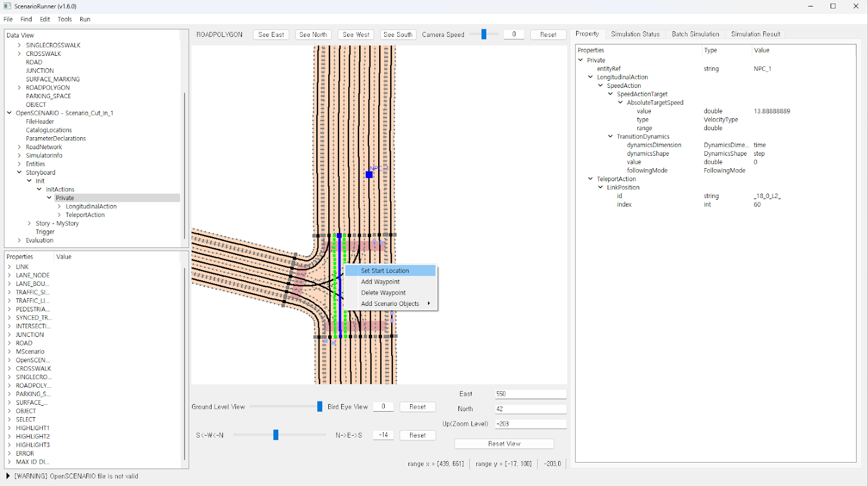Expand the TRAFFIC_SI... property row
The width and height of the screenshot is (868, 486).
point(9,292)
